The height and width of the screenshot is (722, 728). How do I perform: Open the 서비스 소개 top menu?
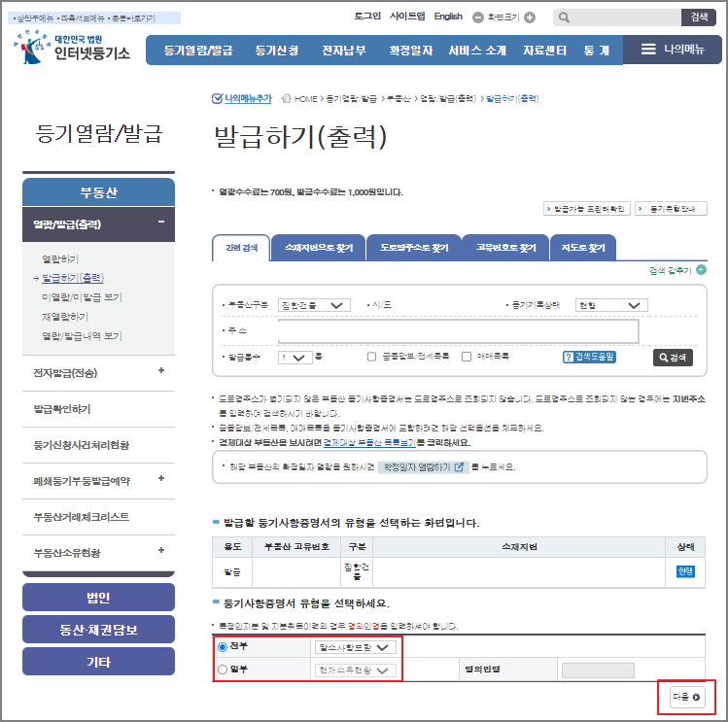477,51
